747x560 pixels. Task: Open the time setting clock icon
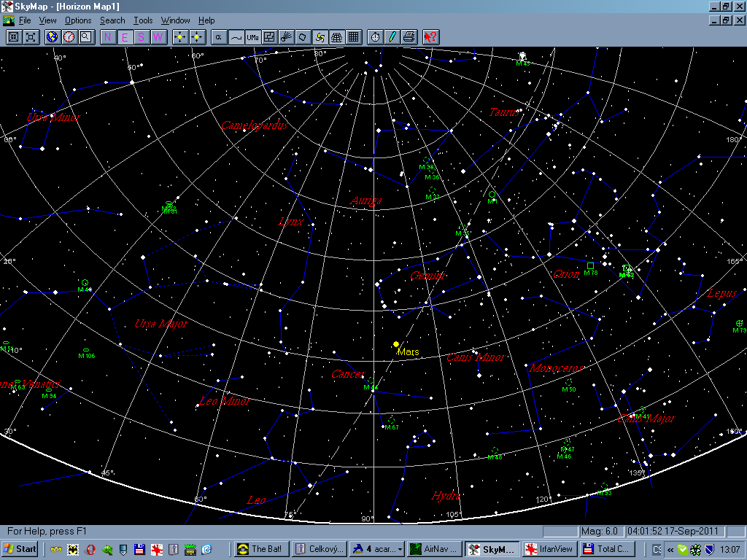point(69,37)
